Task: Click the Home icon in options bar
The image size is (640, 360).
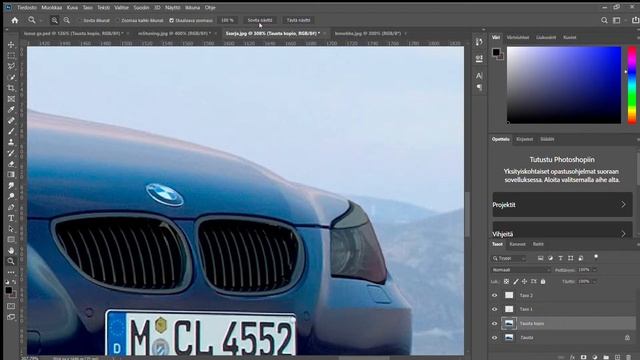Action: point(15,20)
